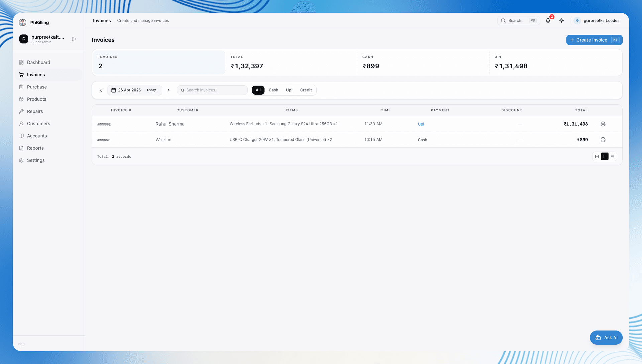Filter invoices by Credit
Image resolution: width=642 pixels, height=364 pixels.
[x=306, y=90]
